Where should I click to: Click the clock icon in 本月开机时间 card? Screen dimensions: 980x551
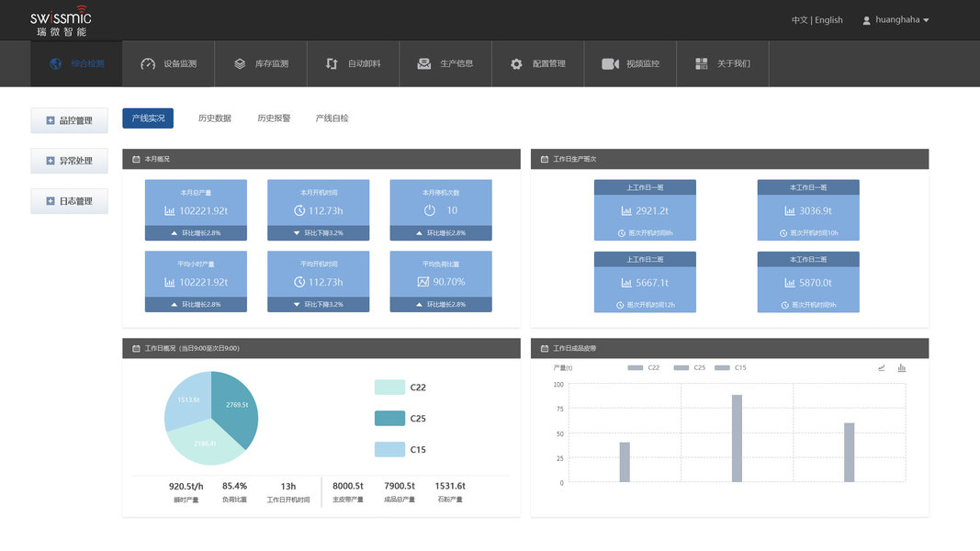(299, 211)
